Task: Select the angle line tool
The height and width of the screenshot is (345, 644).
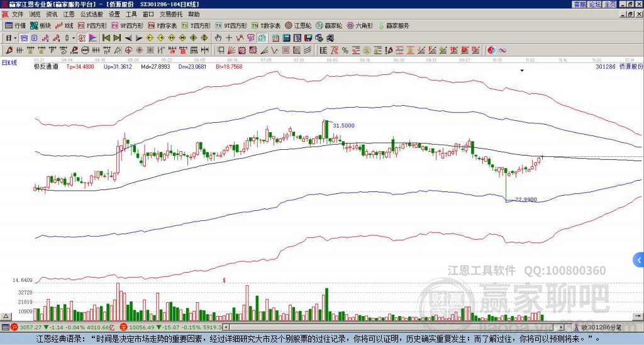Action: 264,50
